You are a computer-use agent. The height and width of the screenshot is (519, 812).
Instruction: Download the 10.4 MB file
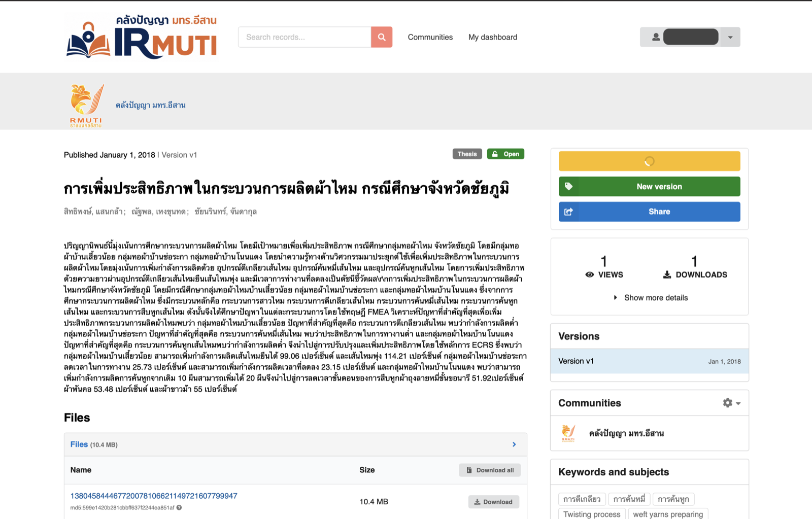[x=493, y=502]
